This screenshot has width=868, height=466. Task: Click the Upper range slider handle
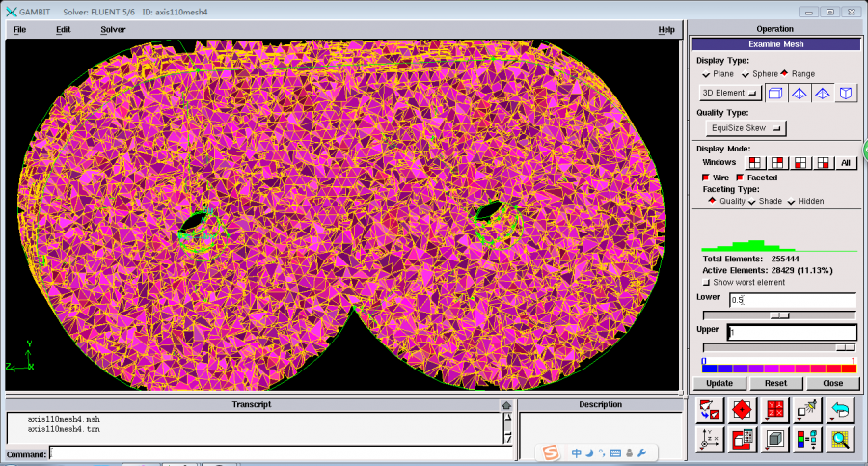click(845, 347)
